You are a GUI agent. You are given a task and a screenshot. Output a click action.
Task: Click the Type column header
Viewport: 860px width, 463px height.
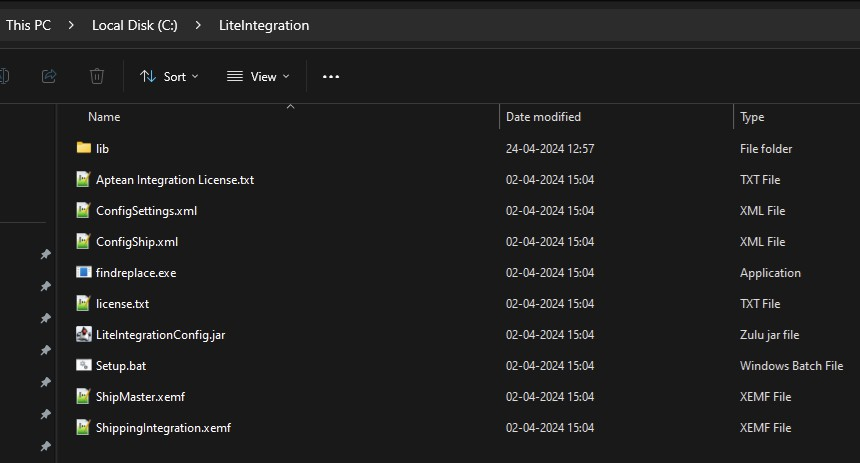(x=752, y=117)
